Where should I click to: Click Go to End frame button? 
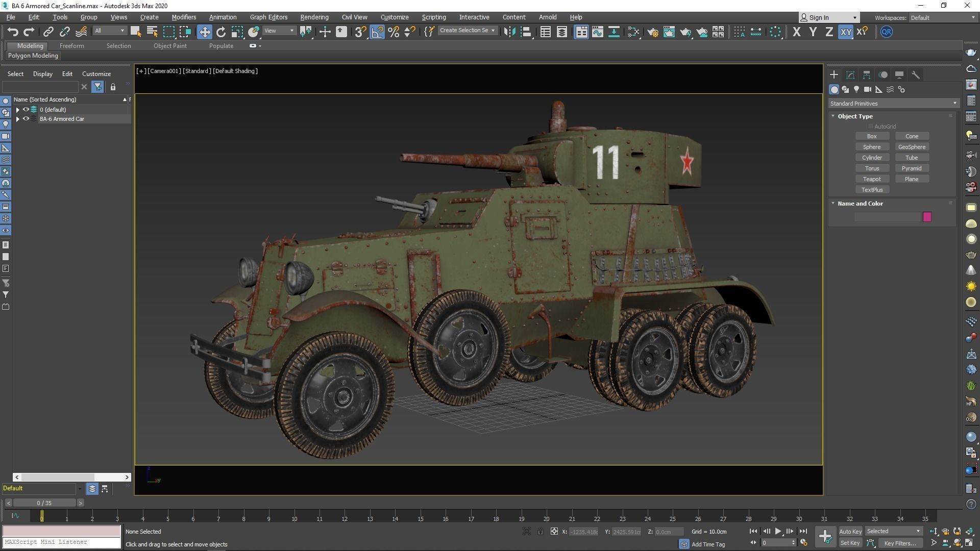(803, 531)
